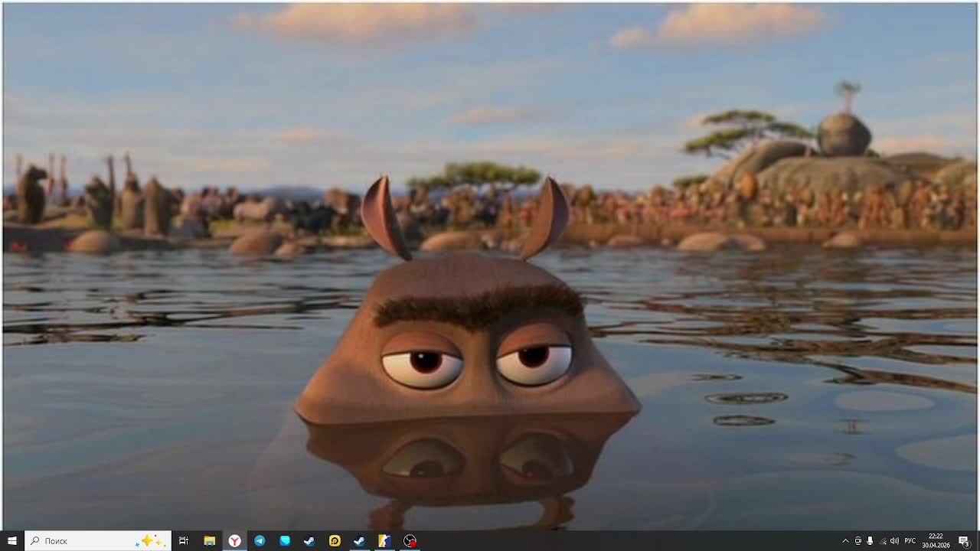
Task: Open the notification center with 3 notifications
Action: tap(964, 541)
